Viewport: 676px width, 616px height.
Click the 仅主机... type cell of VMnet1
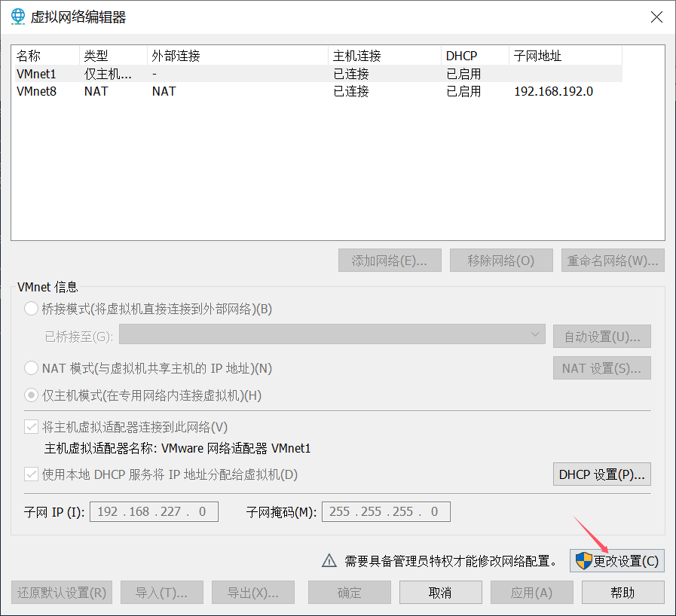coord(108,74)
